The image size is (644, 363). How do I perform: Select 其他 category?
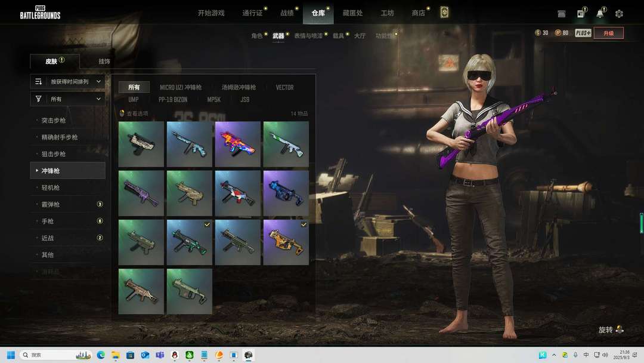pyautogui.click(x=68, y=255)
